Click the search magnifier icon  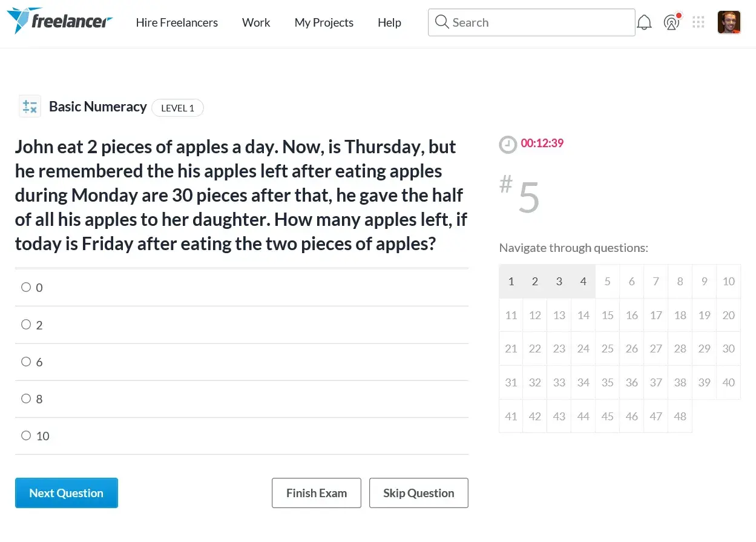442,22
